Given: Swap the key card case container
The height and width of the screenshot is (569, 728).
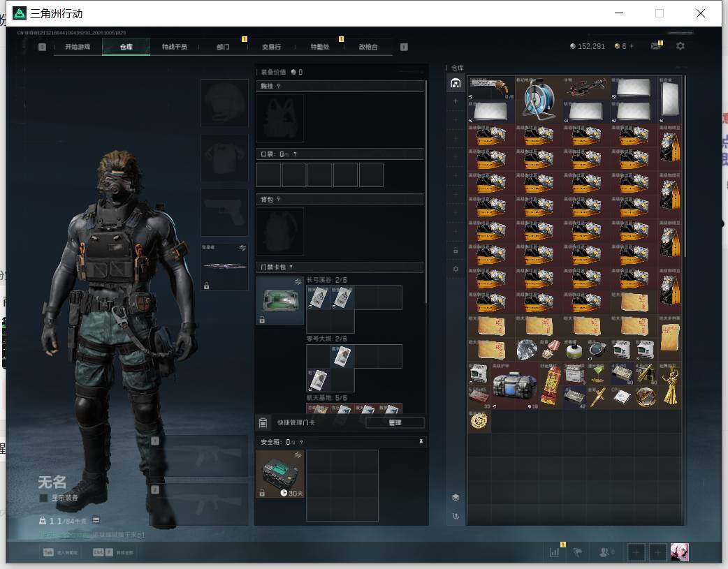Looking at the screenshot, I should tap(298, 282).
